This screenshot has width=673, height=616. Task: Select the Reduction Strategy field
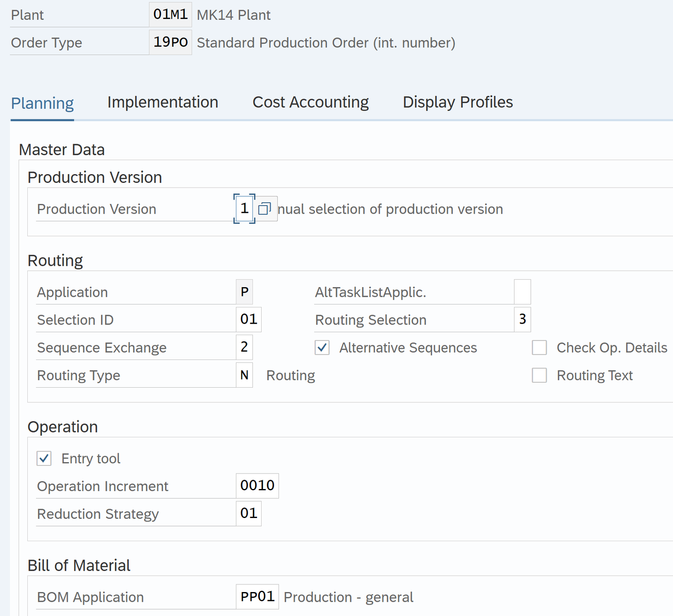[248, 513]
